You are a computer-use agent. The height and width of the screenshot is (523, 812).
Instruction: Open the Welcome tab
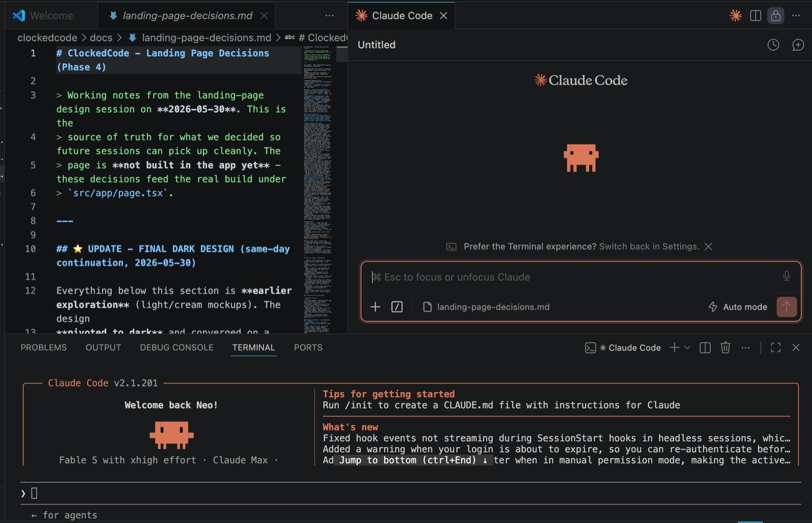coord(51,16)
